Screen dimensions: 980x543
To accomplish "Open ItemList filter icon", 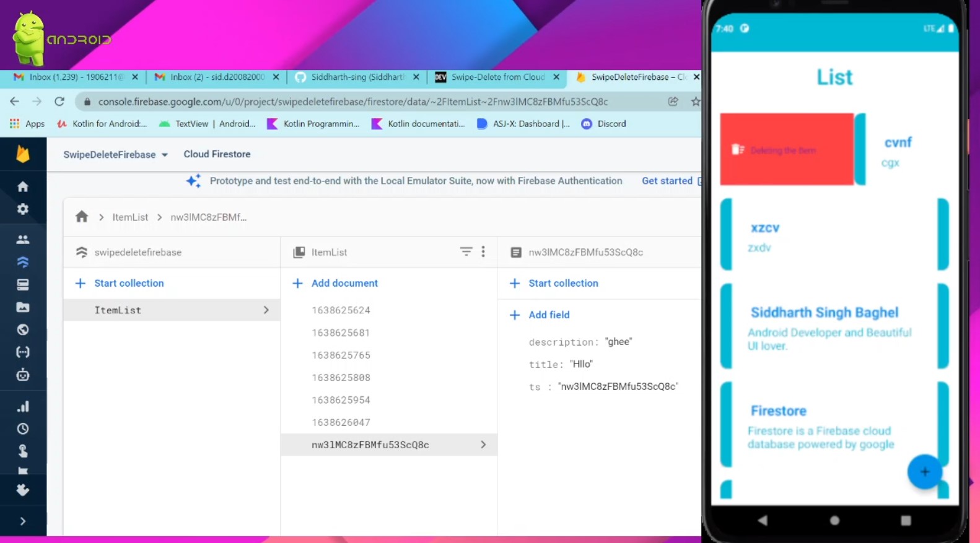I will pos(466,251).
